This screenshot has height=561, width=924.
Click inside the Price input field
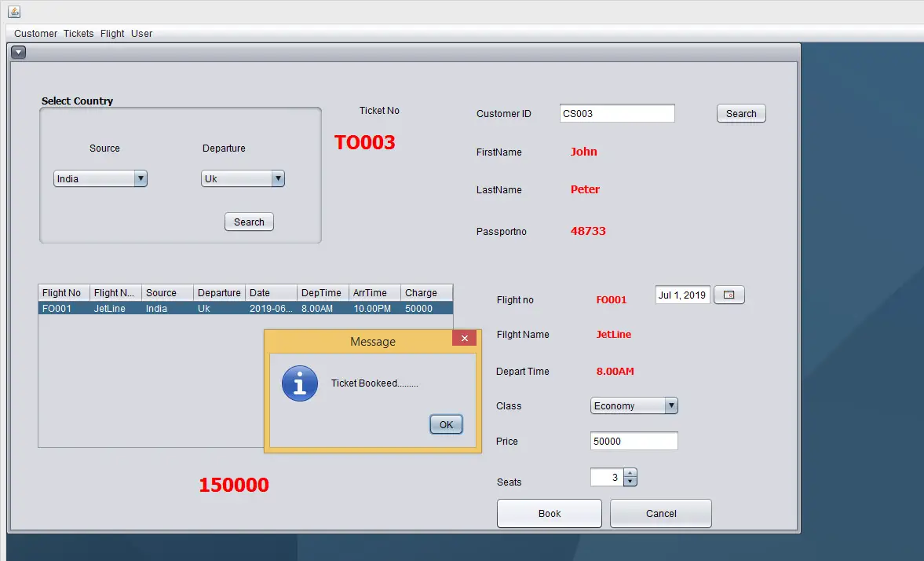click(634, 441)
